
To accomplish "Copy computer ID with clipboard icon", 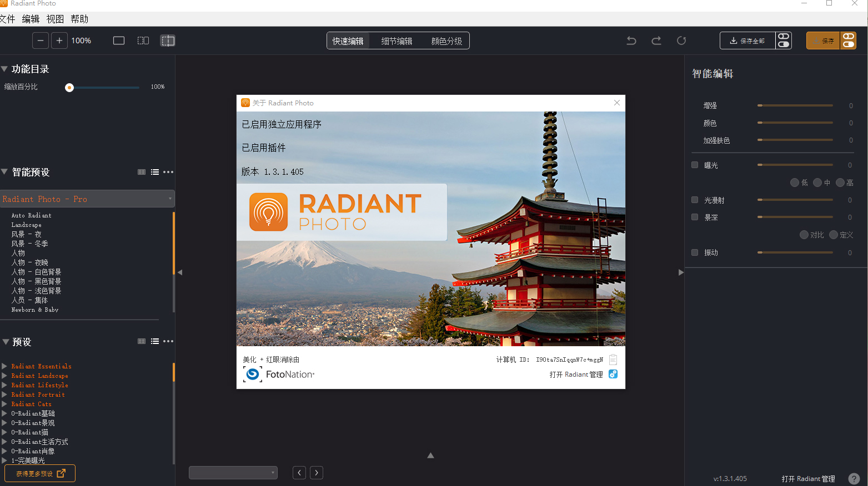I will click(x=613, y=360).
